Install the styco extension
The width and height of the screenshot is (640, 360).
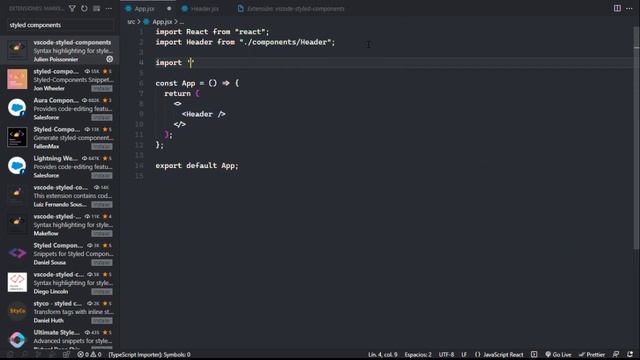click(x=102, y=320)
